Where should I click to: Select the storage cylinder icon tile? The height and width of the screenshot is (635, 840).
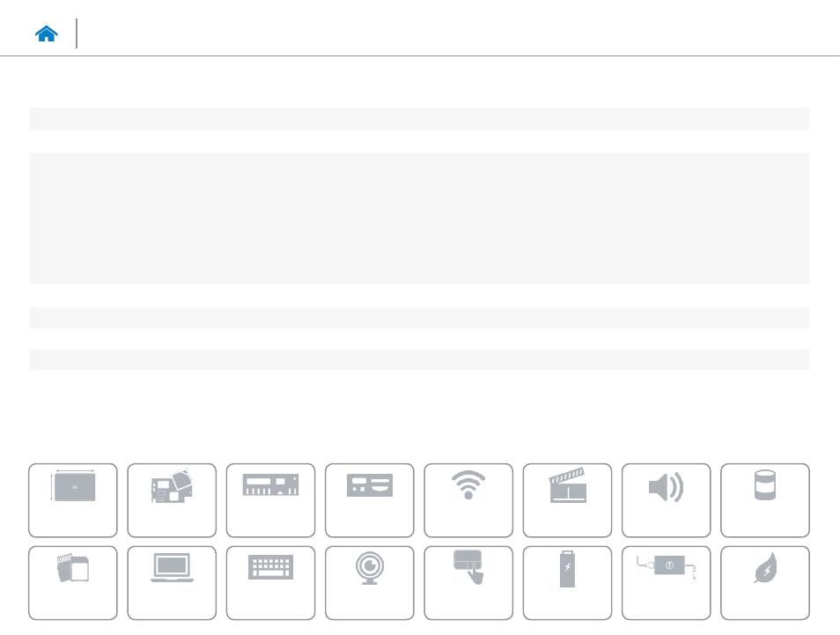[765, 500]
